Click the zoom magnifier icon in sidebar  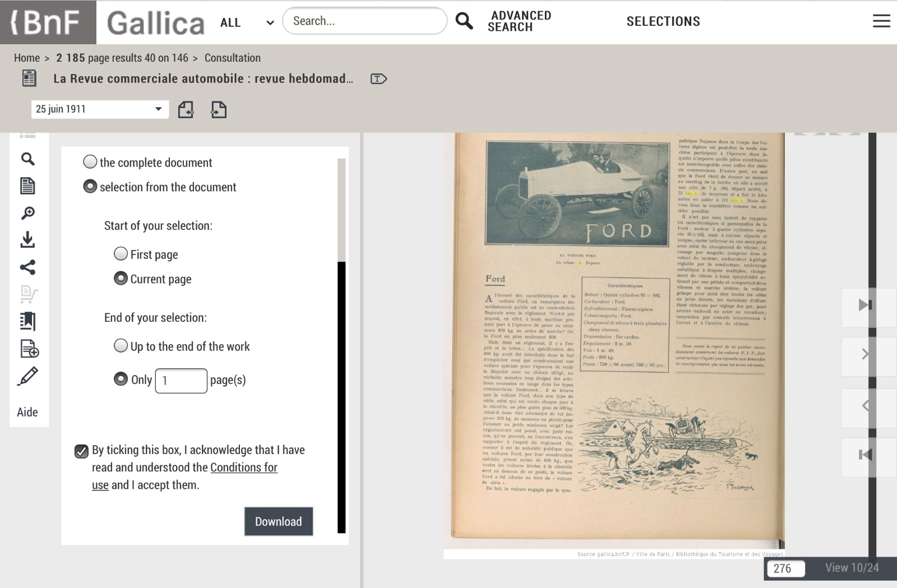coord(27,213)
